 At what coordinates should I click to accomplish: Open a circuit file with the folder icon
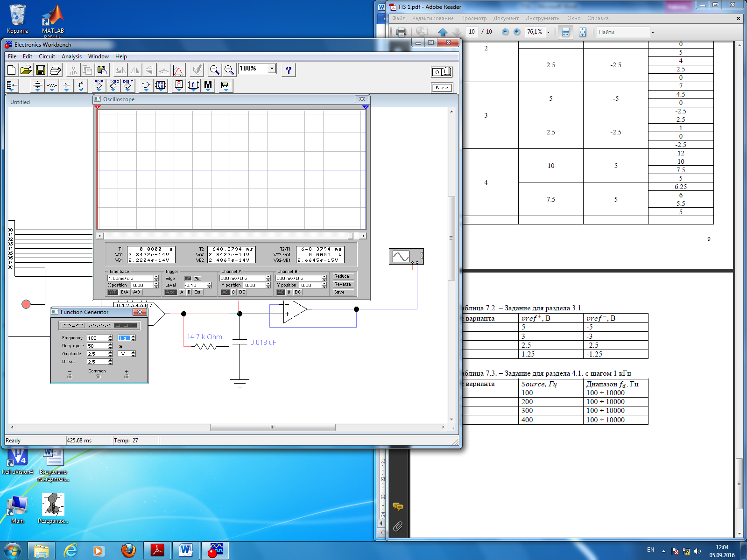26,70
